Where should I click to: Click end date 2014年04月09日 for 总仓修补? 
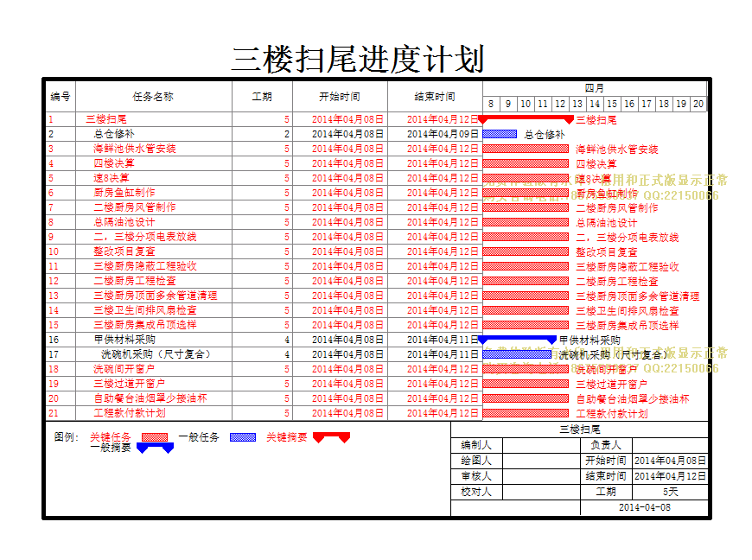click(x=443, y=134)
